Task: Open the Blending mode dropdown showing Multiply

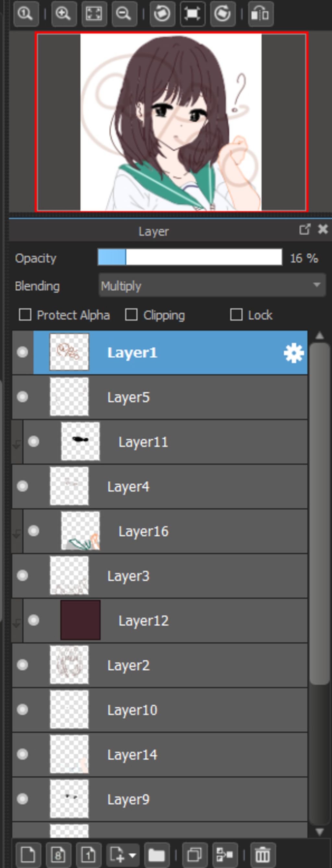Action: (x=212, y=285)
